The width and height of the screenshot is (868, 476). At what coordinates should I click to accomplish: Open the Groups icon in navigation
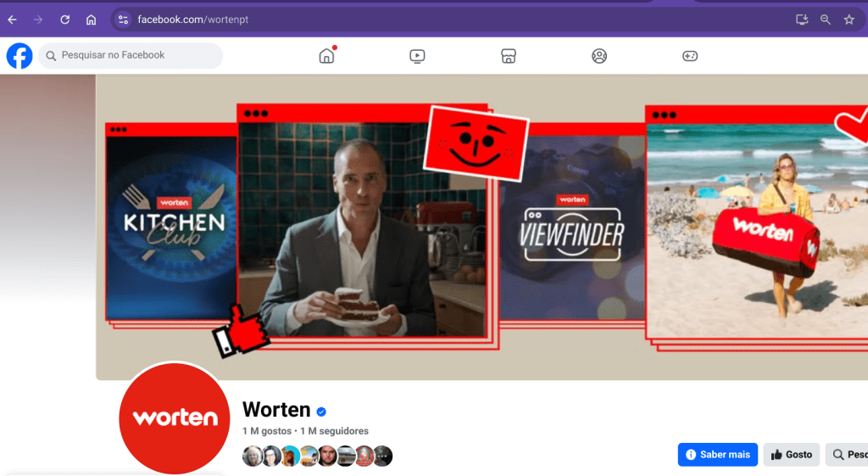[599, 56]
